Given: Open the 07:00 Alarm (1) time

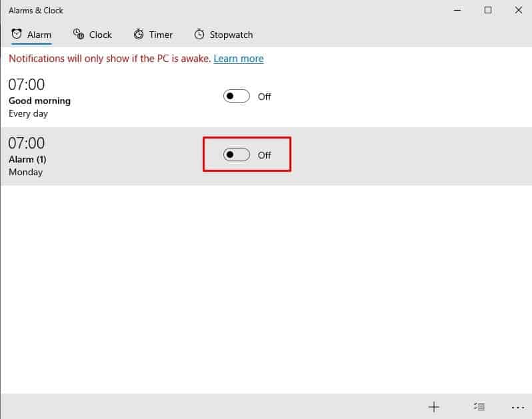Looking at the screenshot, I should [27, 143].
